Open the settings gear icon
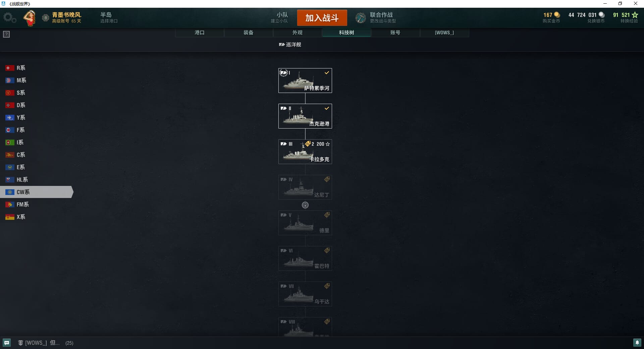 [10, 18]
